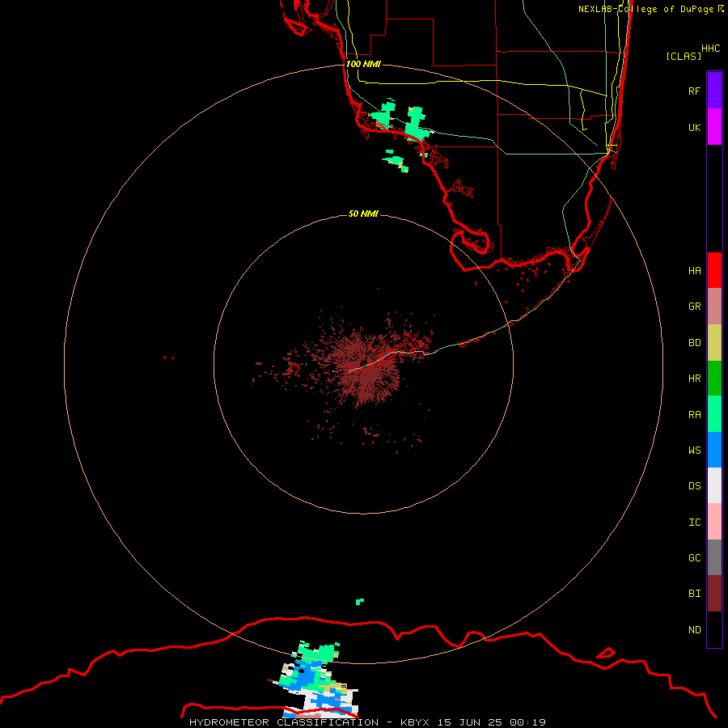
Task: Click the RA light green legend block
Action: pos(714,414)
